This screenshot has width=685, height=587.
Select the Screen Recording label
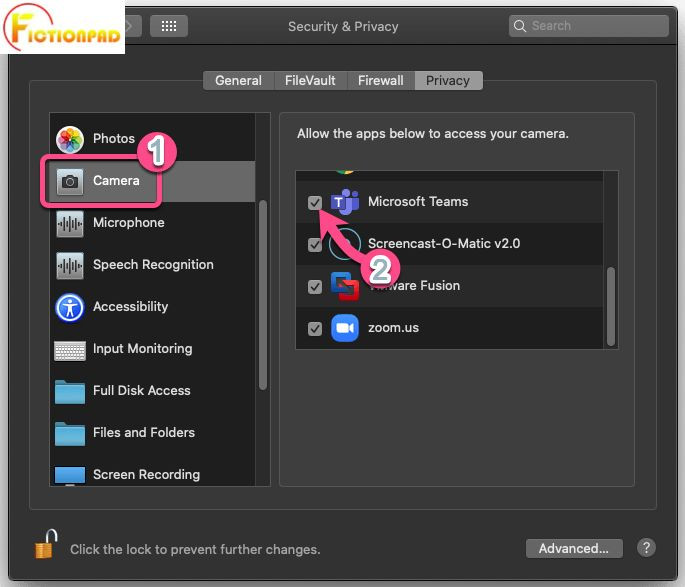147,475
